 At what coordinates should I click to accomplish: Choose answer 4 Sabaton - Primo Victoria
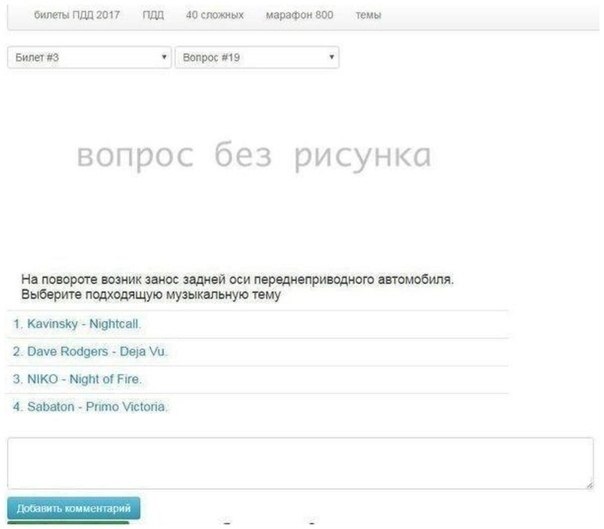click(x=258, y=407)
